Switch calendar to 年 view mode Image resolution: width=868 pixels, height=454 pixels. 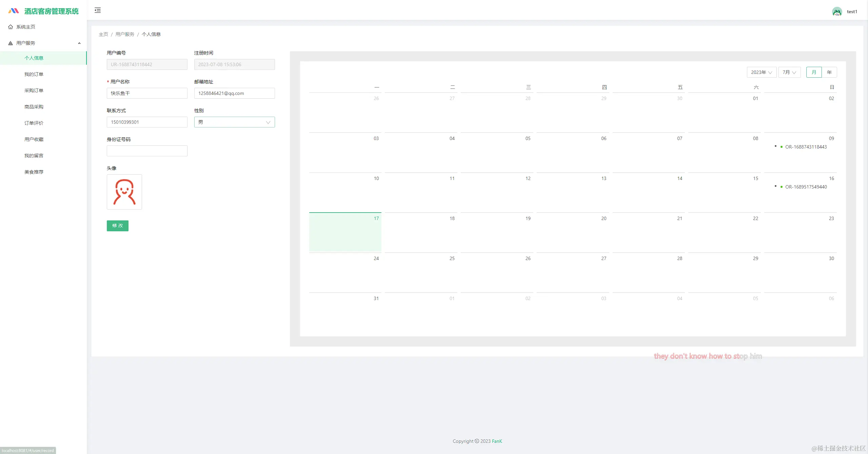829,72
